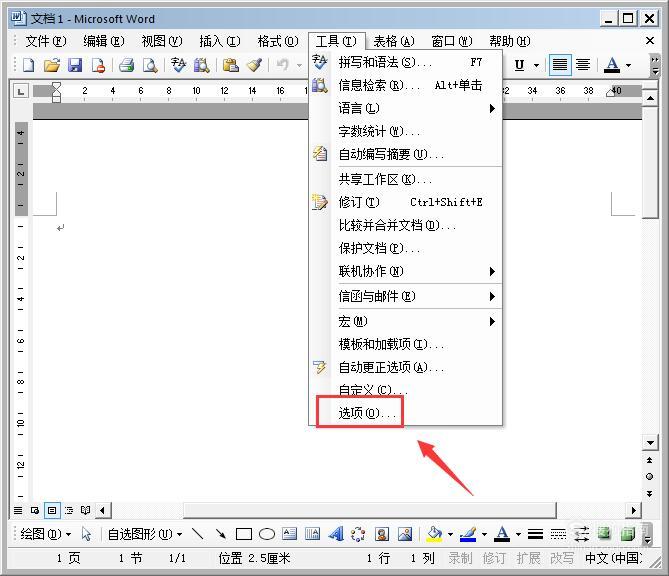Save the document with the floppy disk icon
The height and width of the screenshot is (576, 669).
75,65
